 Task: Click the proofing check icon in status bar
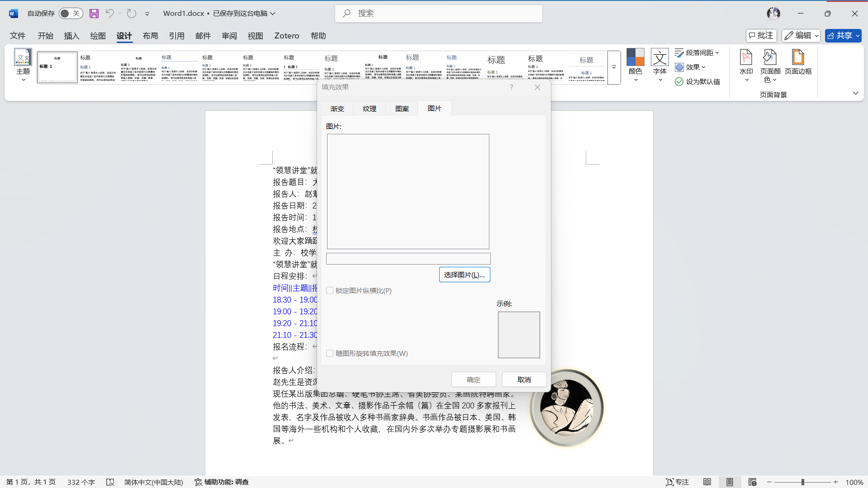(x=110, y=482)
